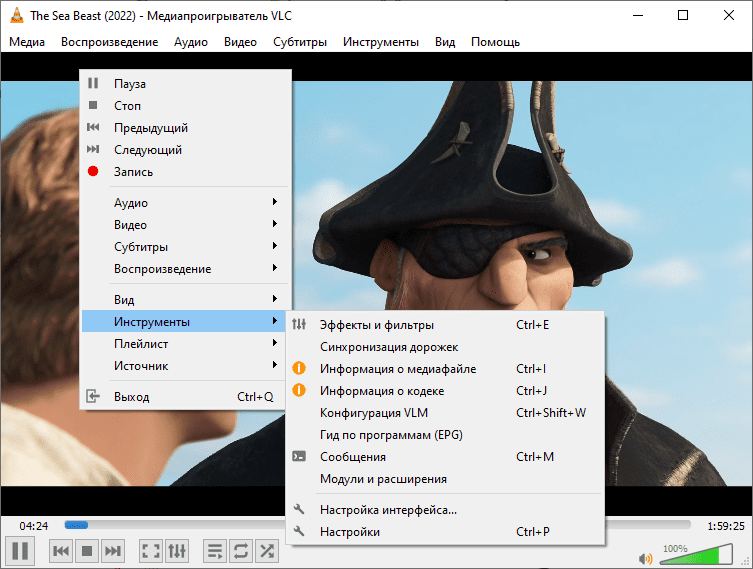The image size is (753, 569).
Task: Expand the Воспроизведение submenu arrow in context menu
Action: [x=275, y=268]
